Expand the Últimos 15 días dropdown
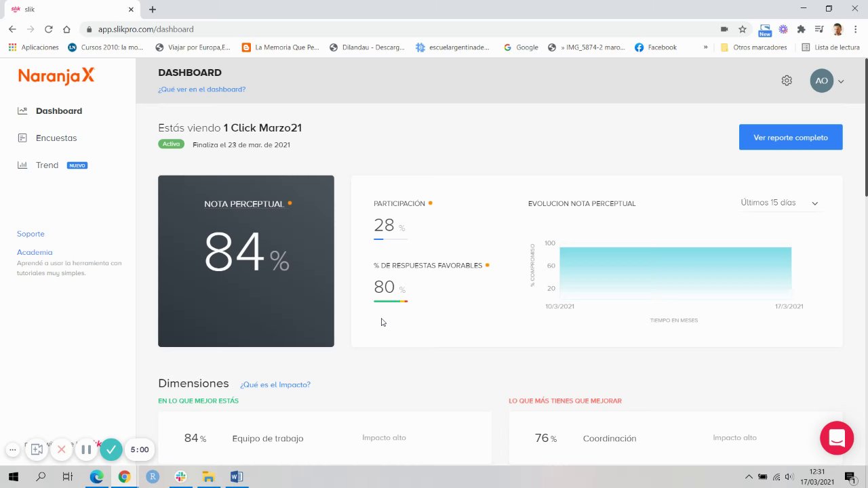868x488 pixels. click(780, 203)
